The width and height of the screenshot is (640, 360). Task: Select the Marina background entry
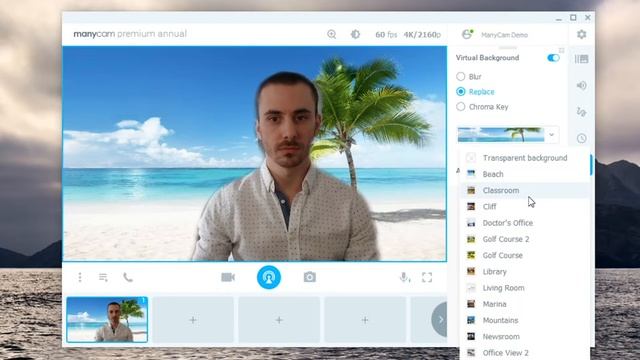(x=524, y=304)
